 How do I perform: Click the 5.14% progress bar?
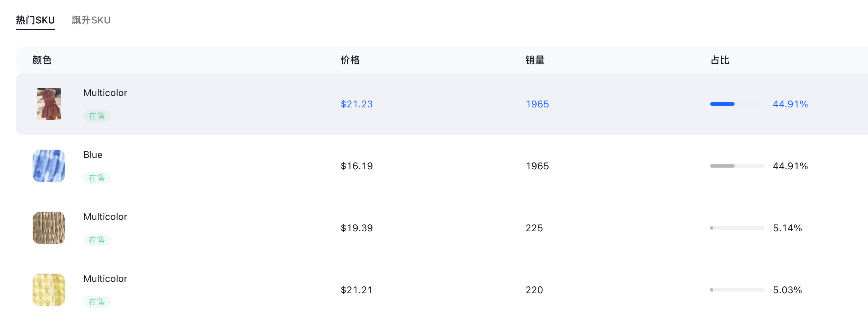[737, 228]
